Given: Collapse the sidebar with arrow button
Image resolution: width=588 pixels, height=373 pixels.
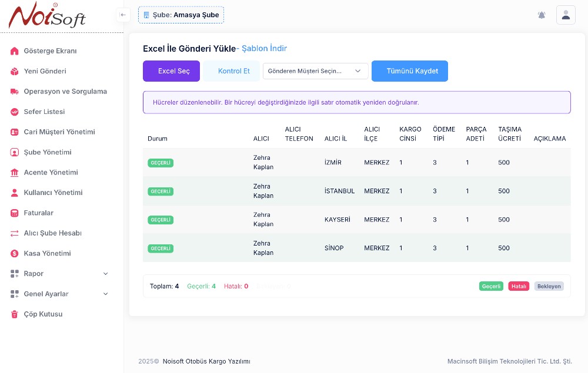Looking at the screenshot, I should 123,15.
